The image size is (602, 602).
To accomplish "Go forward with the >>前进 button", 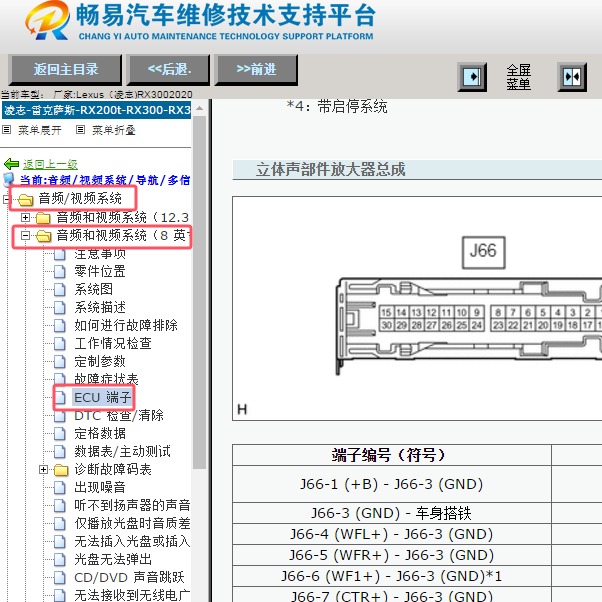I will [256, 70].
